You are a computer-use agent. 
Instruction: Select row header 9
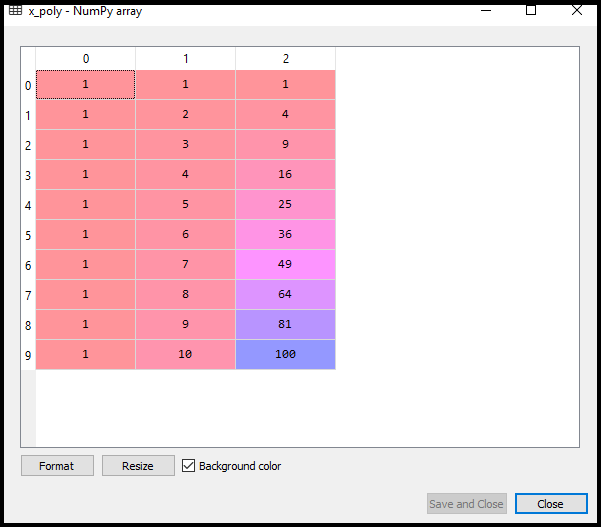point(28,355)
